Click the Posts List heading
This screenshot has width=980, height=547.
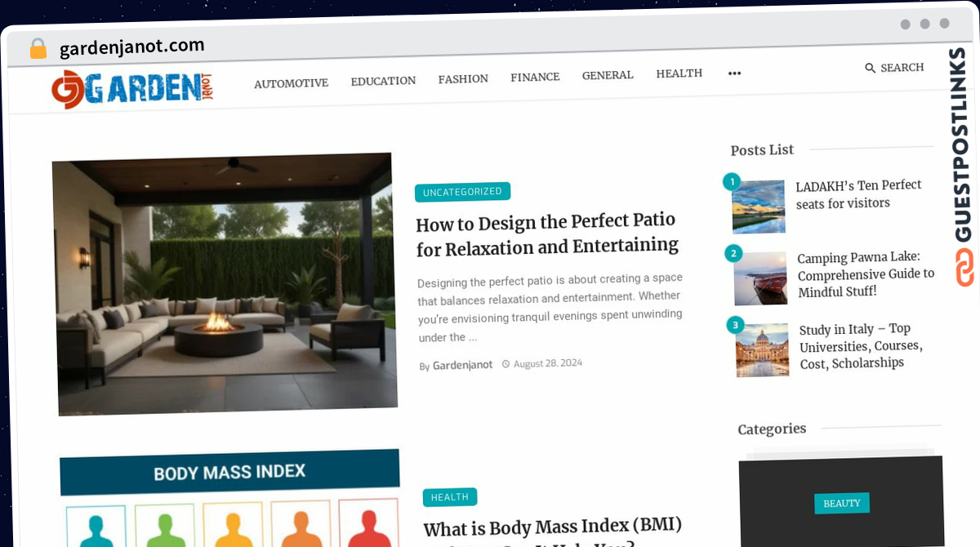pyautogui.click(x=762, y=150)
